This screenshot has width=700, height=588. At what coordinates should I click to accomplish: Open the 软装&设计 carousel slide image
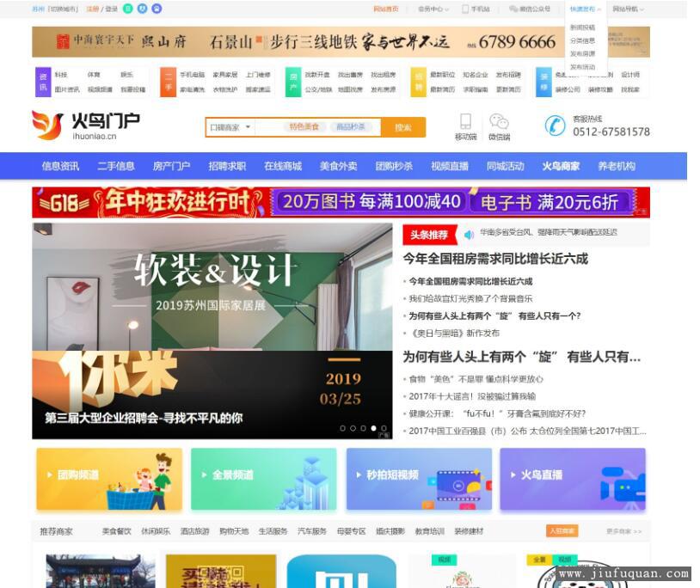click(x=212, y=286)
